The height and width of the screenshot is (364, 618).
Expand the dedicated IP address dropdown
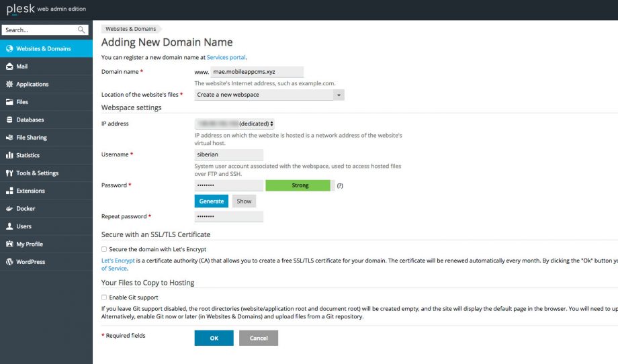point(234,124)
